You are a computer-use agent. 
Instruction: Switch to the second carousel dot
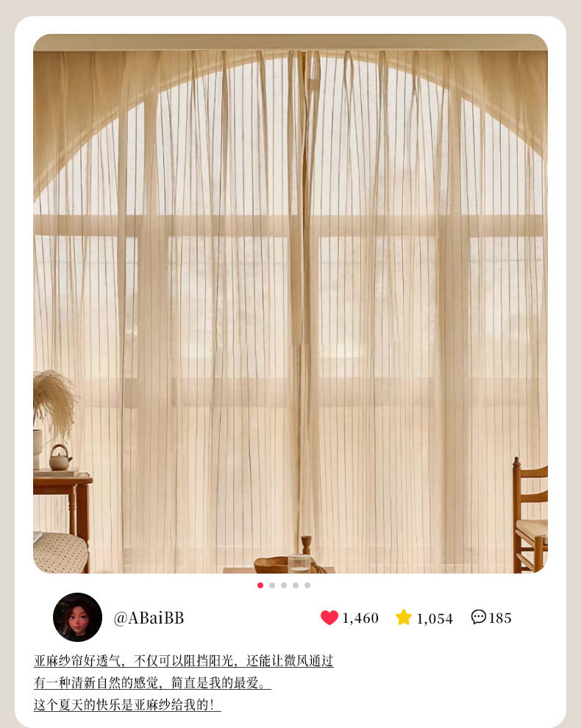[x=272, y=585]
